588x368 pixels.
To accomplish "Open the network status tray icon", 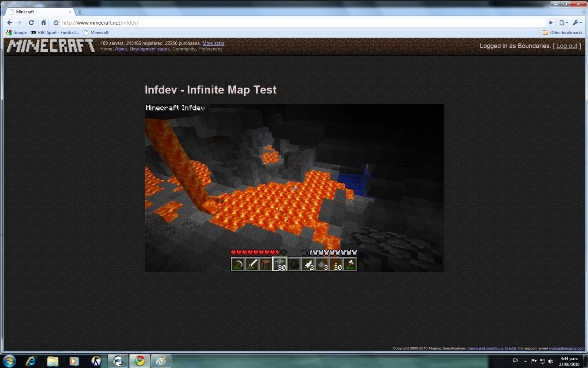I will pyautogui.click(x=542, y=361).
